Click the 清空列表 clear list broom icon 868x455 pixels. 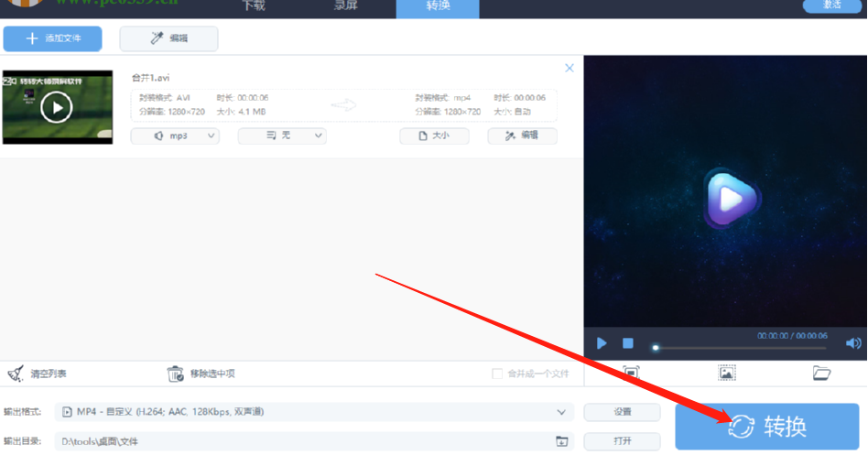16,374
